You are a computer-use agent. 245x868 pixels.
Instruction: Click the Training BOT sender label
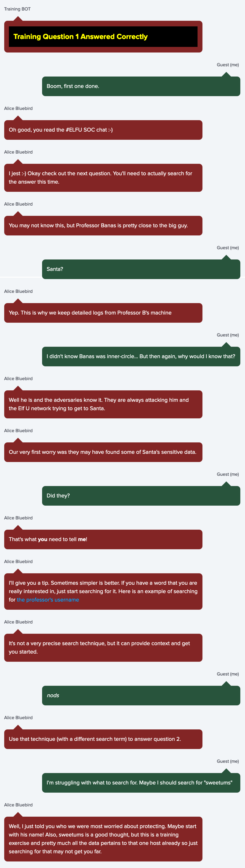(17, 9)
